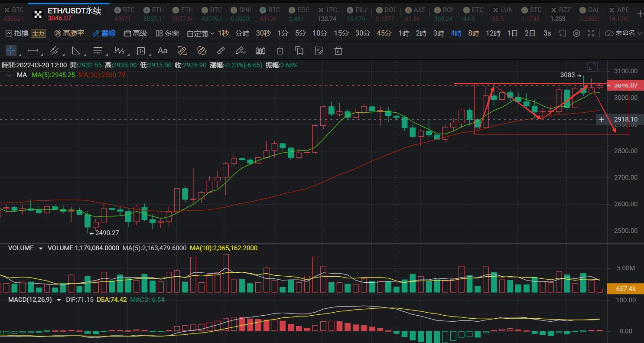Screen dimensions: 644x343
Task: Toggle the 高勝率 feature
Action: [x=69, y=33]
